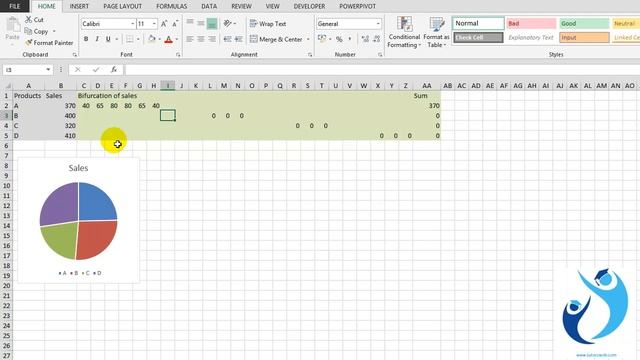Screen dimensions: 640x360
Task: Expand the Borders dropdown arrow
Action: pos(138,39)
